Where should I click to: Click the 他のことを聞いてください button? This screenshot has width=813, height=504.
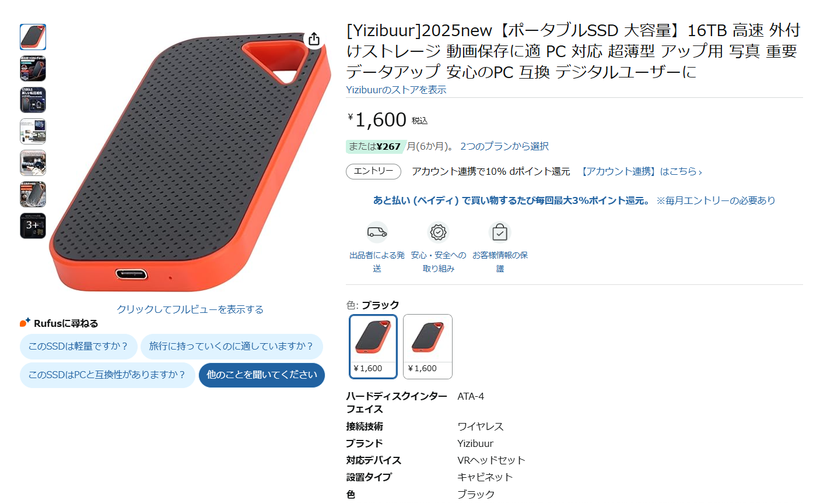[262, 375]
